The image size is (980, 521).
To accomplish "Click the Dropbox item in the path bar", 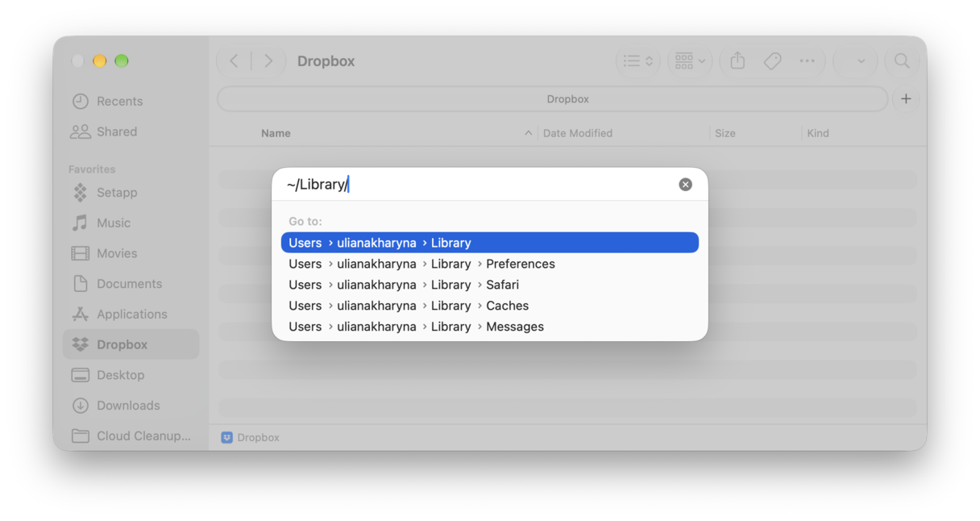I will (x=251, y=438).
